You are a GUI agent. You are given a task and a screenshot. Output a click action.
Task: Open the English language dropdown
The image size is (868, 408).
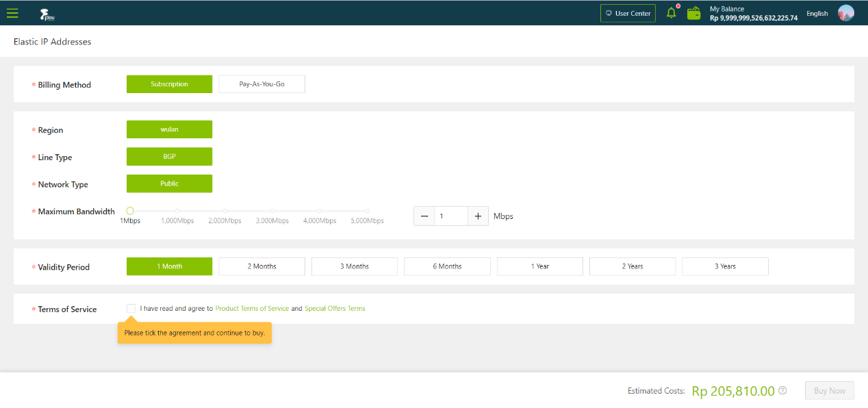817,13
